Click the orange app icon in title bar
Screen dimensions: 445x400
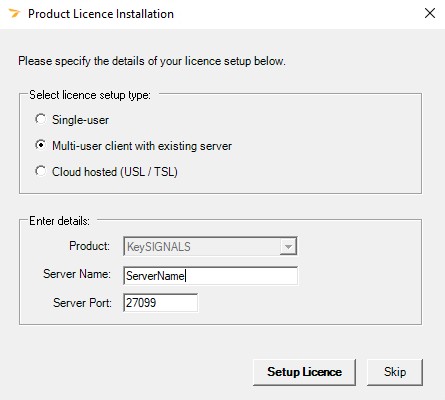pos(14,14)
